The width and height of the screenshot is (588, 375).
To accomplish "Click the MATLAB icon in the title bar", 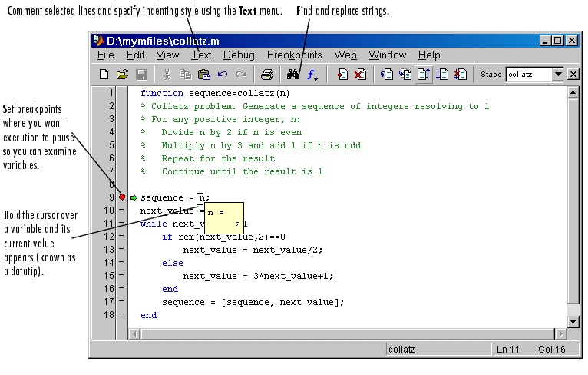I will pyautogui.click(x=98, y=40).
